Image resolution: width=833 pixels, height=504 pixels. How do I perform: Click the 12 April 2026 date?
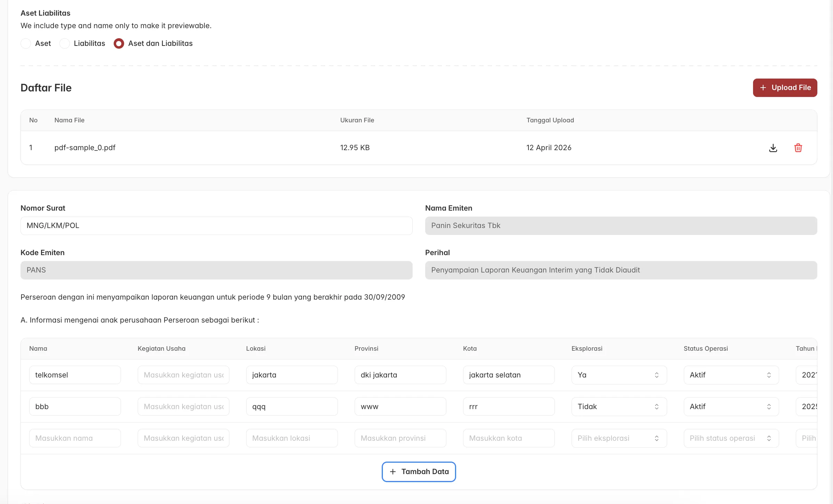point(549,148)
